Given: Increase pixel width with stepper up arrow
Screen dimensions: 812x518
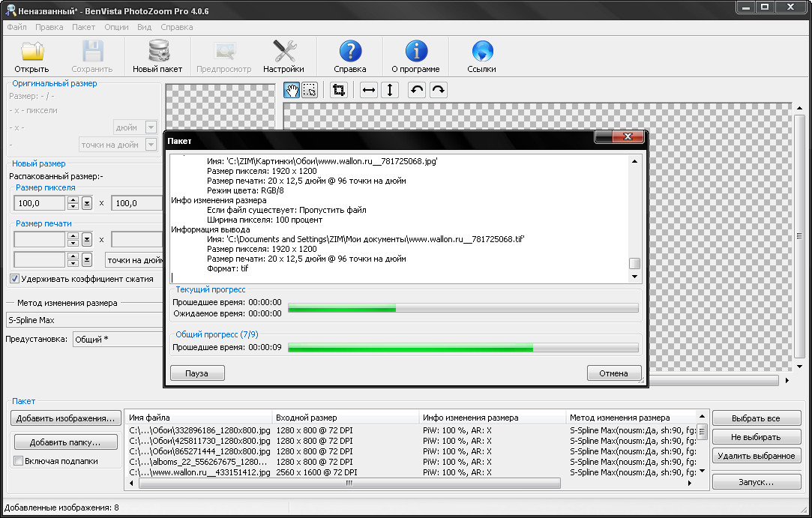Looking at the screenshot, I should tap(73, 200).
